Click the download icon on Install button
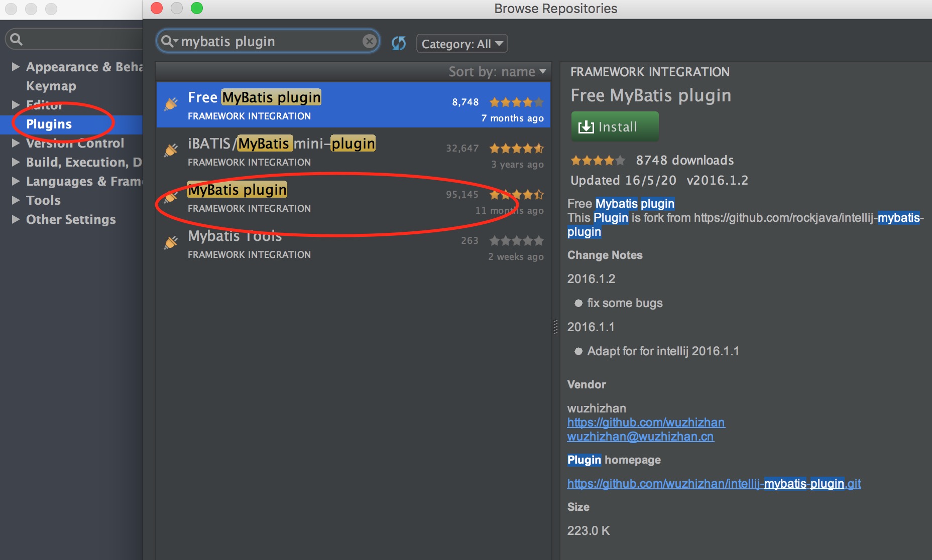This screenshot has height=560, width=932. (x=586, y=127)
